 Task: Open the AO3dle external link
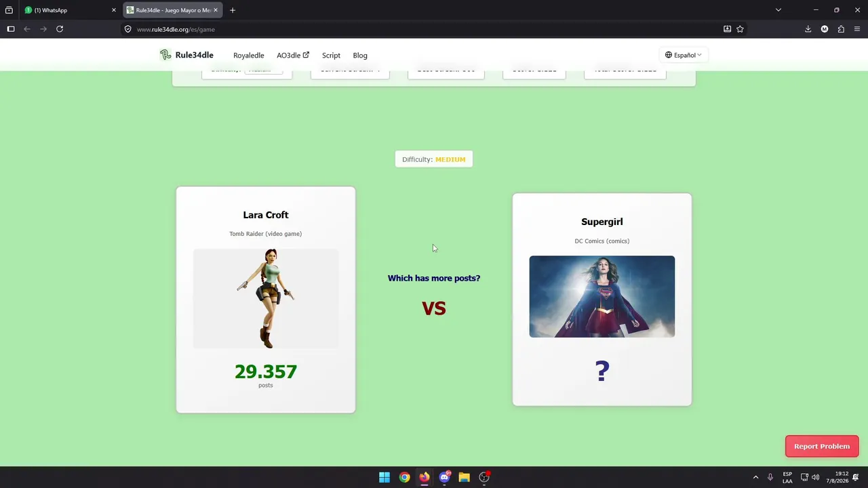pos(292,56)
